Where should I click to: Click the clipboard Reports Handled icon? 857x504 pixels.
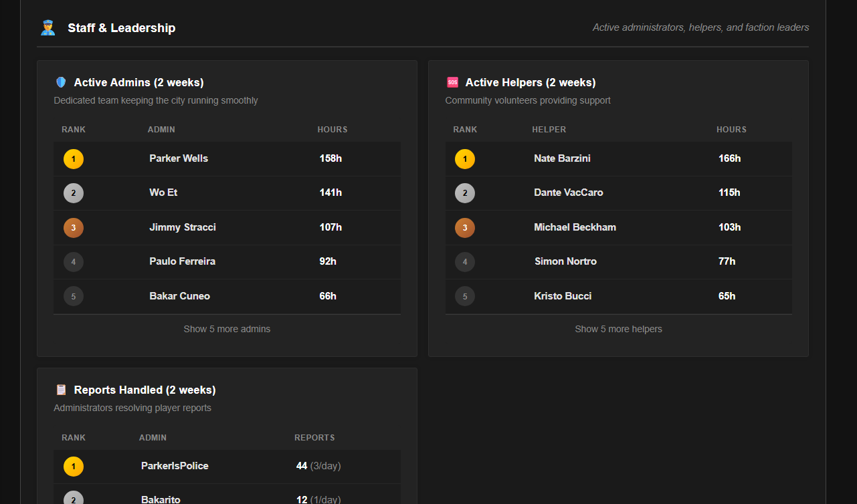pos(61,390)
